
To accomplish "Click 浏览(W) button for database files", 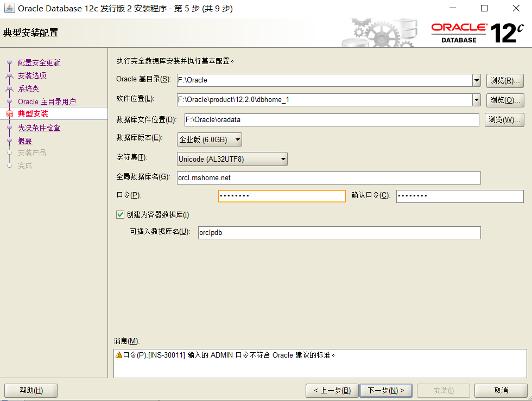I will tap(504, 120).
